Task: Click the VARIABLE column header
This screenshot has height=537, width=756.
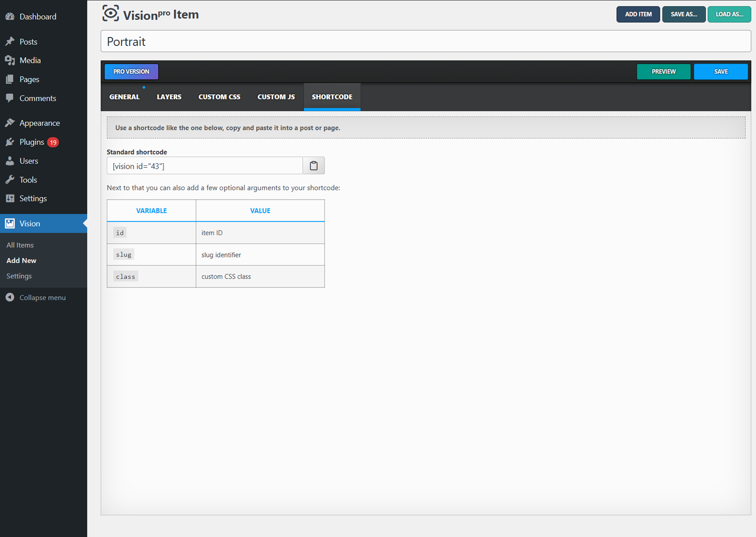Action: pos(151,211)
